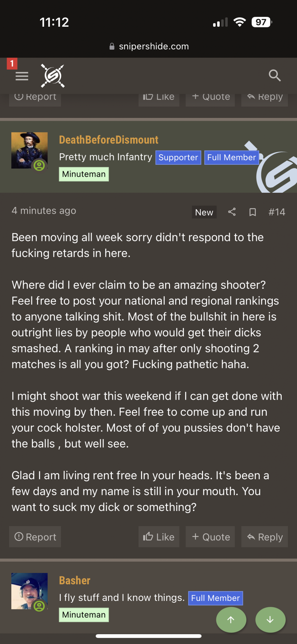The image size is (297, 644).
Task: Tap the red notification badge showing 1
Action: [12, 64]
